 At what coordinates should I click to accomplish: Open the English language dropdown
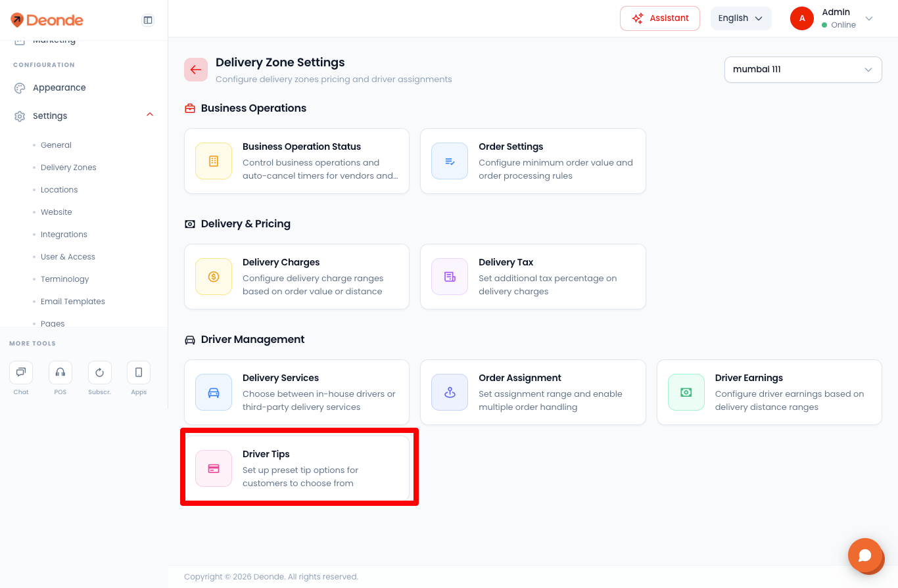[x=741, y=18]
